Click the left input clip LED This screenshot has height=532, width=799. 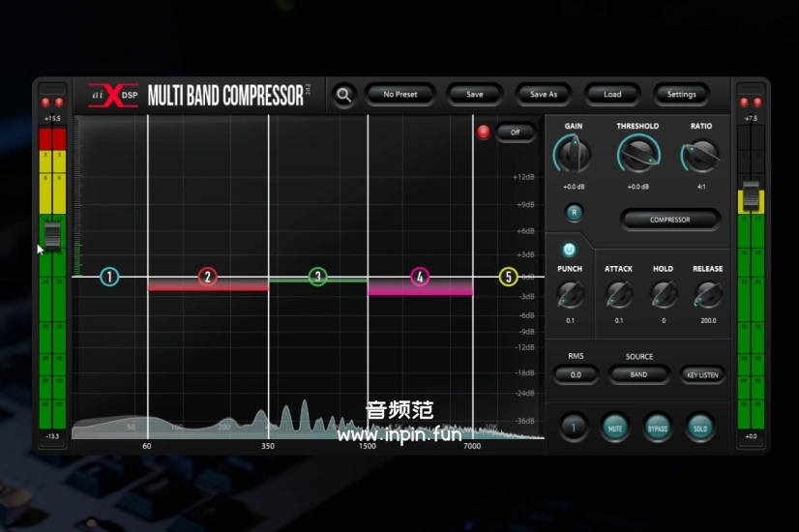click(45, 103)
